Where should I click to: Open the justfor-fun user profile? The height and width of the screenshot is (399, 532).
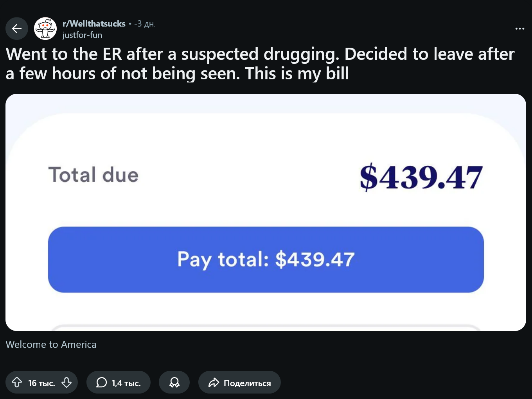click(x=82, y=35)
